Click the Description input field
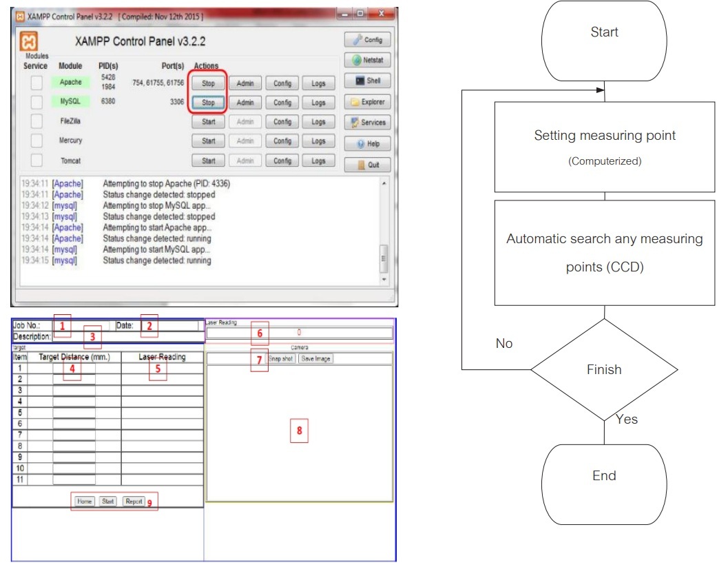The image size is (728, 567). pyautogui.click(x=128, y=337)
